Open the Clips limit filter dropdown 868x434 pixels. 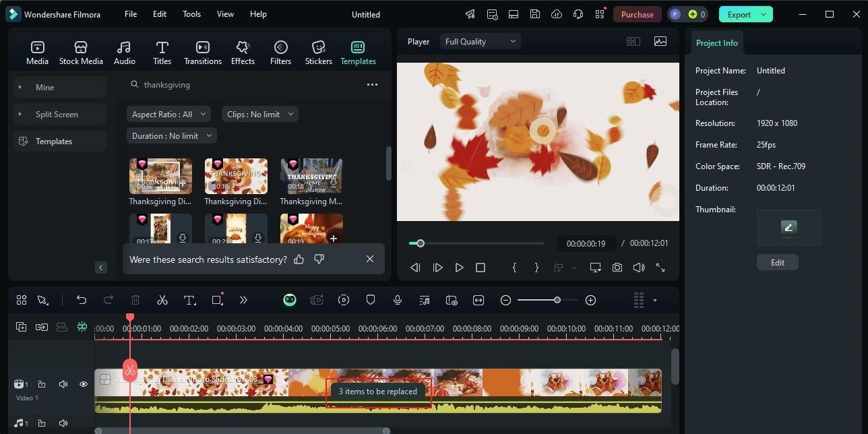pyautogui.click(x=259, y=114)
